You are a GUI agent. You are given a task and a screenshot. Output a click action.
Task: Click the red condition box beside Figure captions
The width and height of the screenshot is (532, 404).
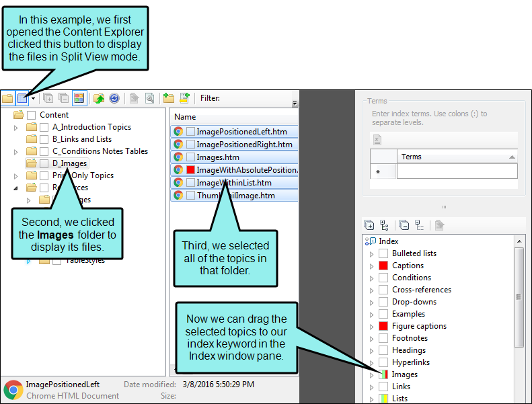point(383,326)
